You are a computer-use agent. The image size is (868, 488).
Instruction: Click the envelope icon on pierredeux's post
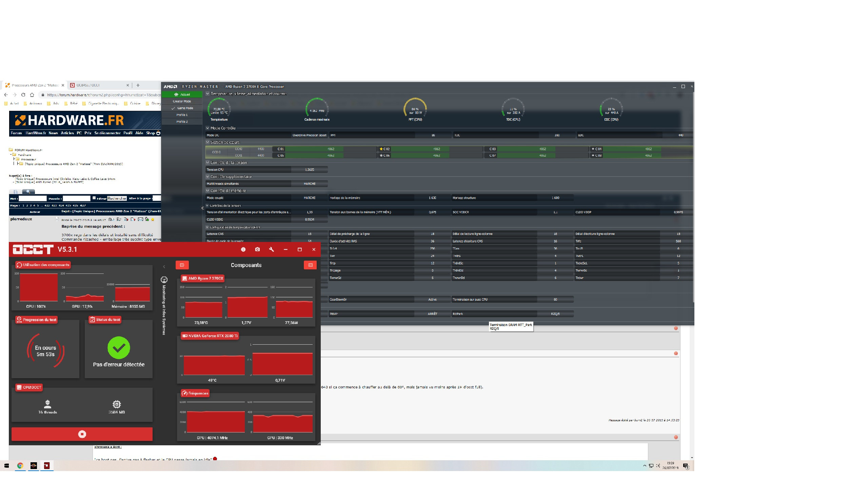click(140, 220)
